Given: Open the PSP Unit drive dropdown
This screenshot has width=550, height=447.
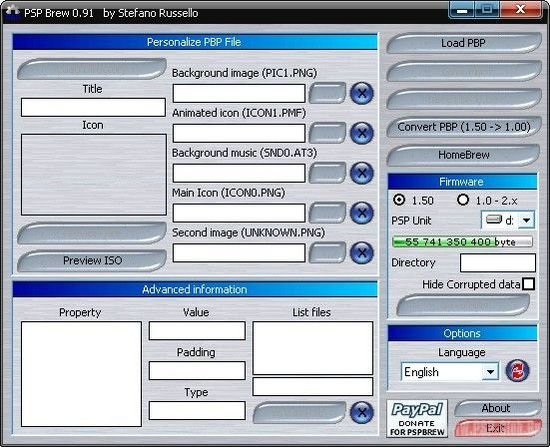Looking at the screenshot, I should 526,220.
